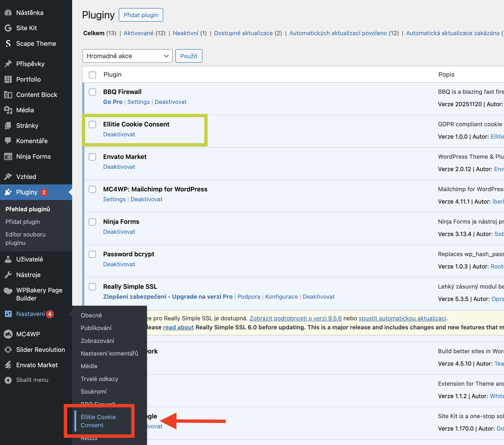Check the select-all plugins checkbox

(92, 75)
